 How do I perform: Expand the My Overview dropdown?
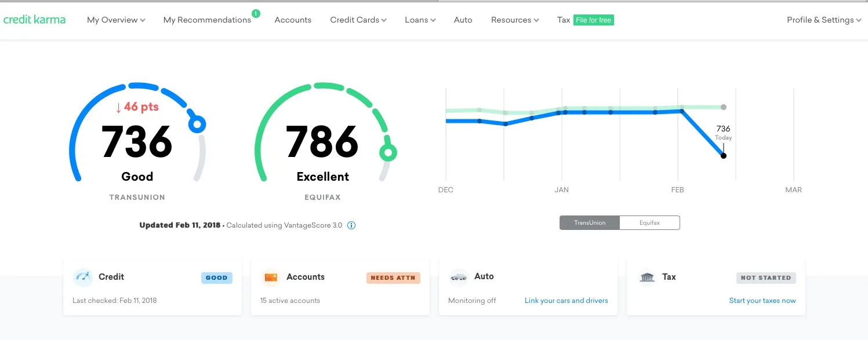pyautogui.click(x=116, y=20)
